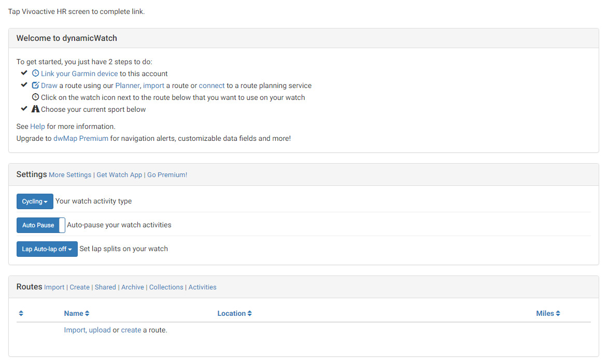This screenshot has width=609, height=364.
Task: Open the Go Premium! link
Action: tap(167, 175)
